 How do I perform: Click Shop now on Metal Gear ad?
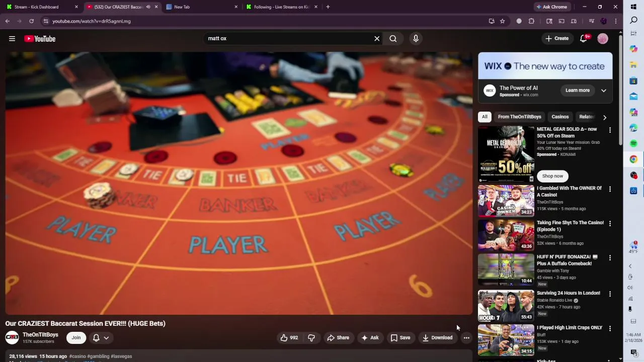pyautogui.click(x=552, y=176)
